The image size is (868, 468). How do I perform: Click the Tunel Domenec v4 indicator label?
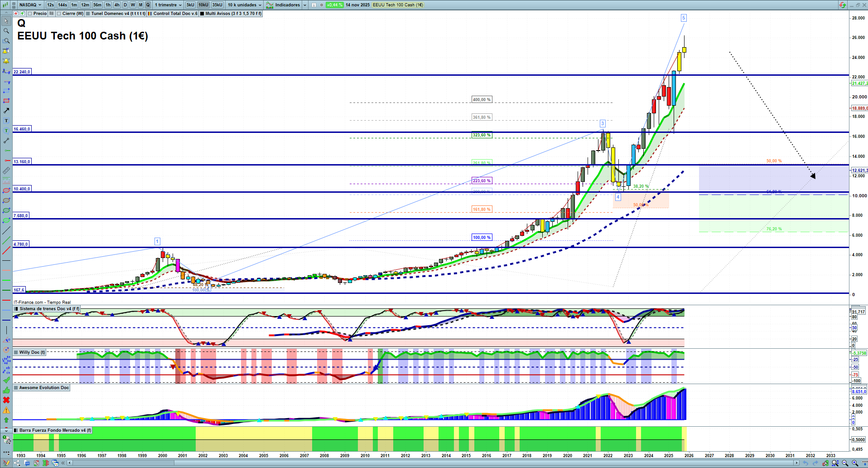118,14
